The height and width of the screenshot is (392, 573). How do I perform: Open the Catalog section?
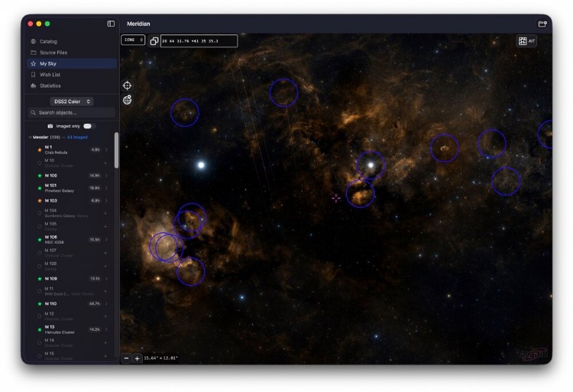coord(72,42)
